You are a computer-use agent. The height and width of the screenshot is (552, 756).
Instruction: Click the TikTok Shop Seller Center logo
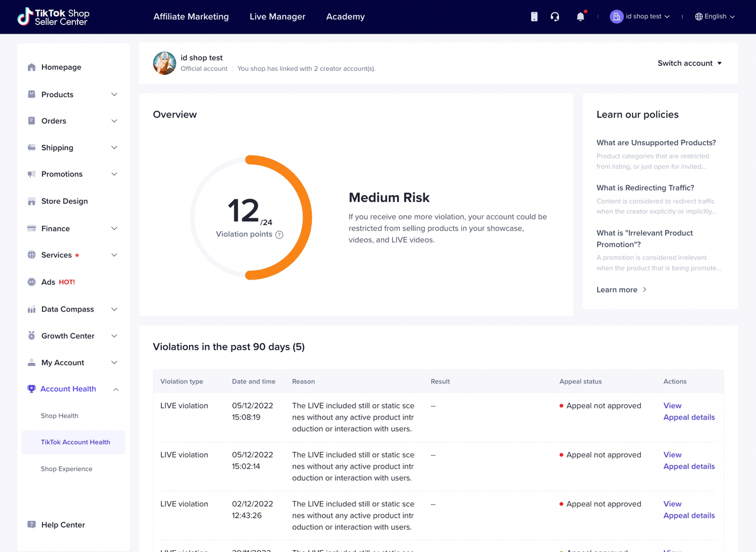53,17
